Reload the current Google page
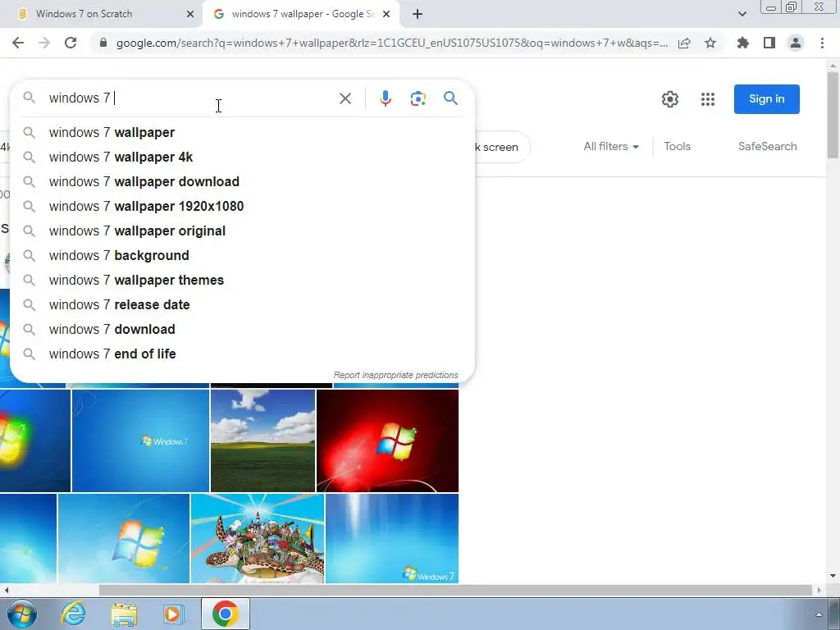840x630 pixels. [x=71, y=43]
